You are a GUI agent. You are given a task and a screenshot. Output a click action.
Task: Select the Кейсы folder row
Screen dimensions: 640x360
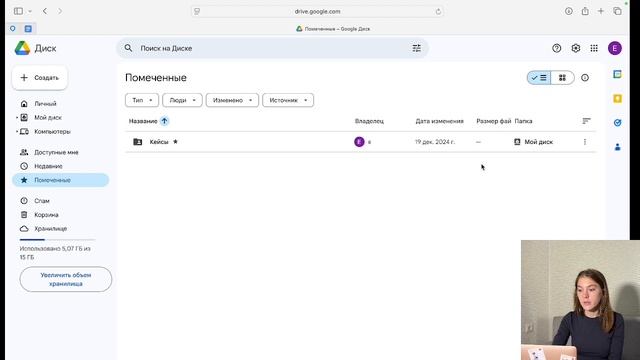(x=360, y=142)
